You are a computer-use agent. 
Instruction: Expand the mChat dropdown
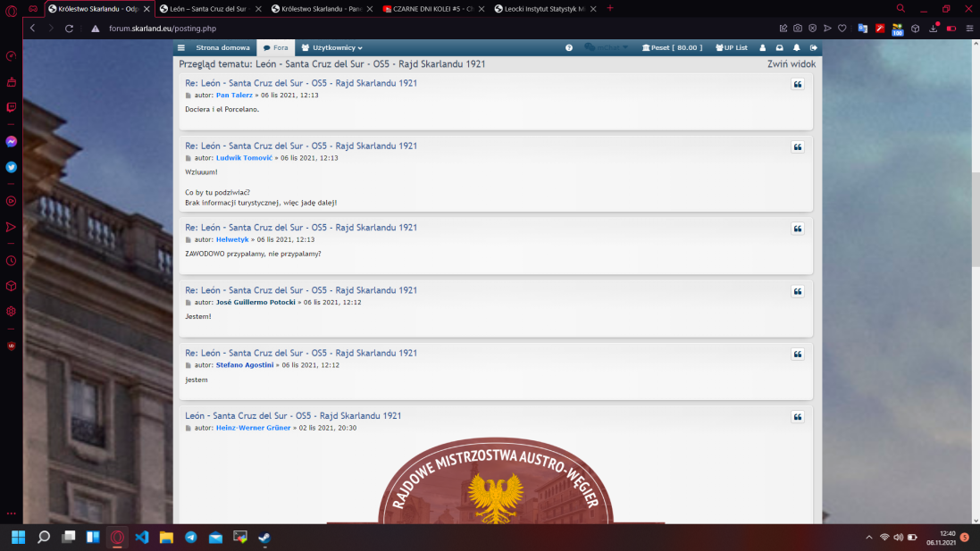click(x=606, y=47)
